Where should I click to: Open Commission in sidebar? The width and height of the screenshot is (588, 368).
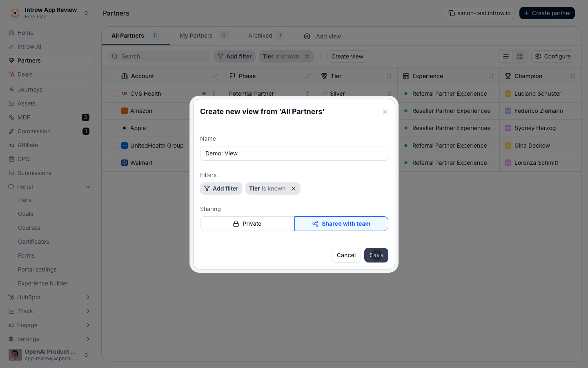tap(49, 131)
